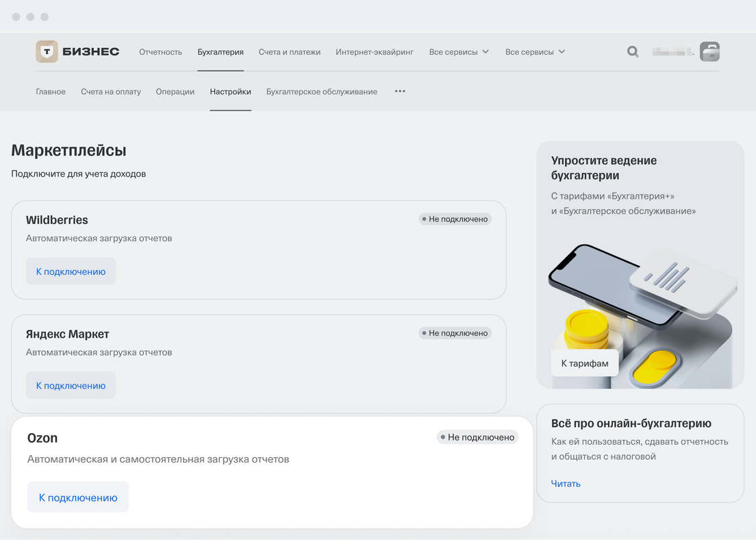This screenshot has height=540, width=756.
Task: Click "К подключению" for Ozon
Action: 78,498
